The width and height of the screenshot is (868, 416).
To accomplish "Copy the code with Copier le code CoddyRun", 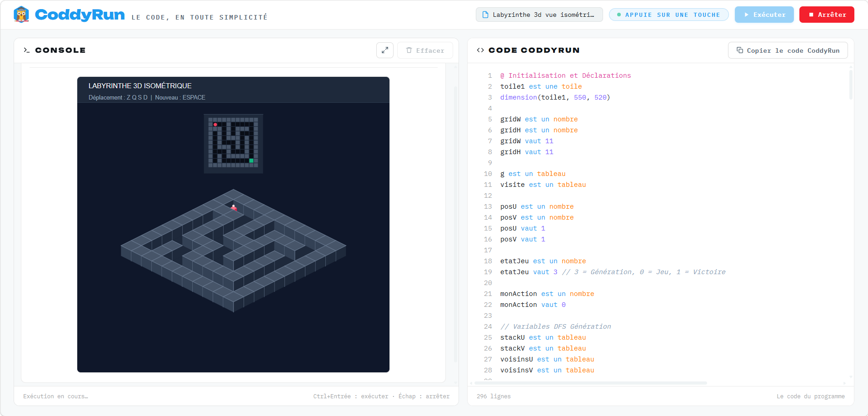I will tap(788, 50).
